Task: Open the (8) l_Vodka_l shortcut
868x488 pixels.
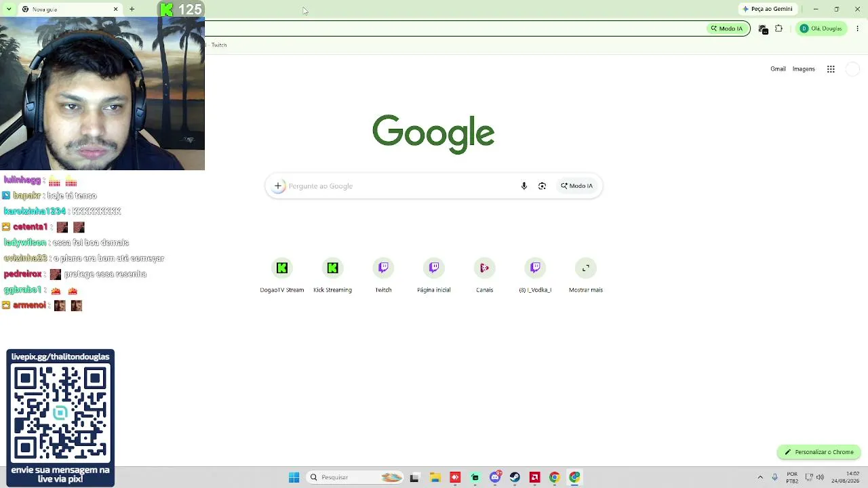Action: pyautogui.click(x=535, y=275)
